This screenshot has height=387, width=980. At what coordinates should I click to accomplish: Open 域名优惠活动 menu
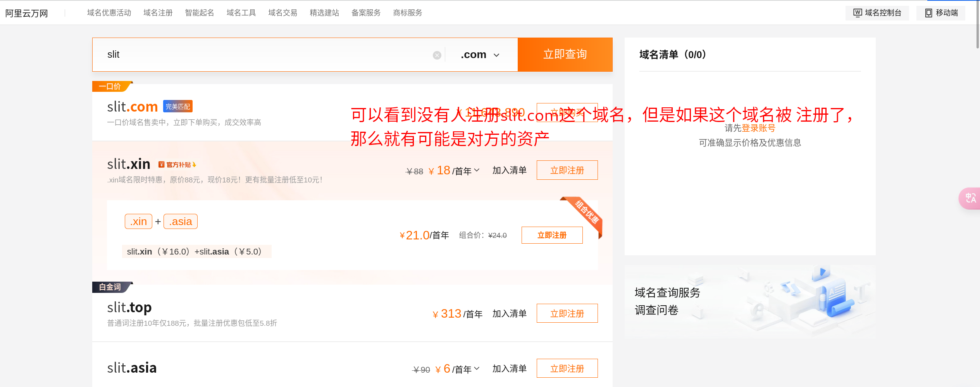(x=109, y=13)
